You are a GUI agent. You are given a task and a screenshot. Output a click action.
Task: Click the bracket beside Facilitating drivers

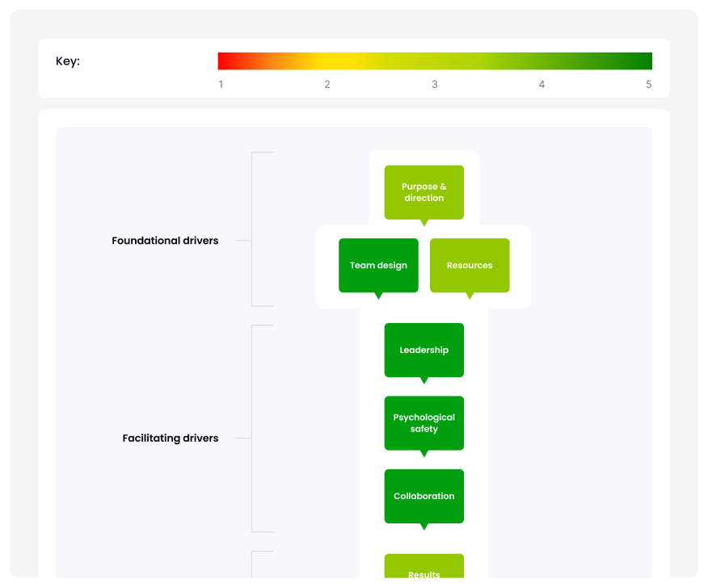pyautogui.click(x=253, y=429)
